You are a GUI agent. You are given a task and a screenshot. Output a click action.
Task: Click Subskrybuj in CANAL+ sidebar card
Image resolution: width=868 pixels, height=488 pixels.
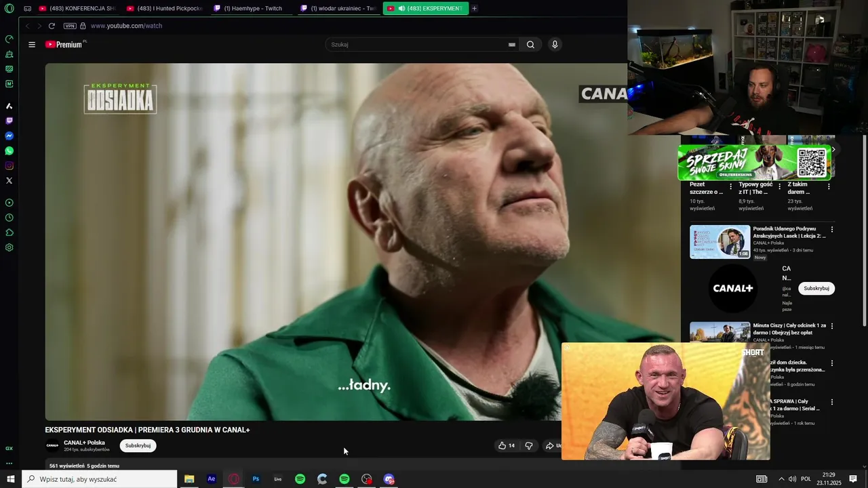816,289
